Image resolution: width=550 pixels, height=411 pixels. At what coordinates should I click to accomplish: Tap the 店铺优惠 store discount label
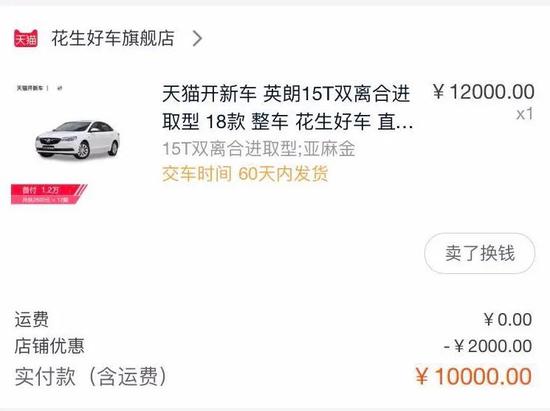tap(49, 346)
